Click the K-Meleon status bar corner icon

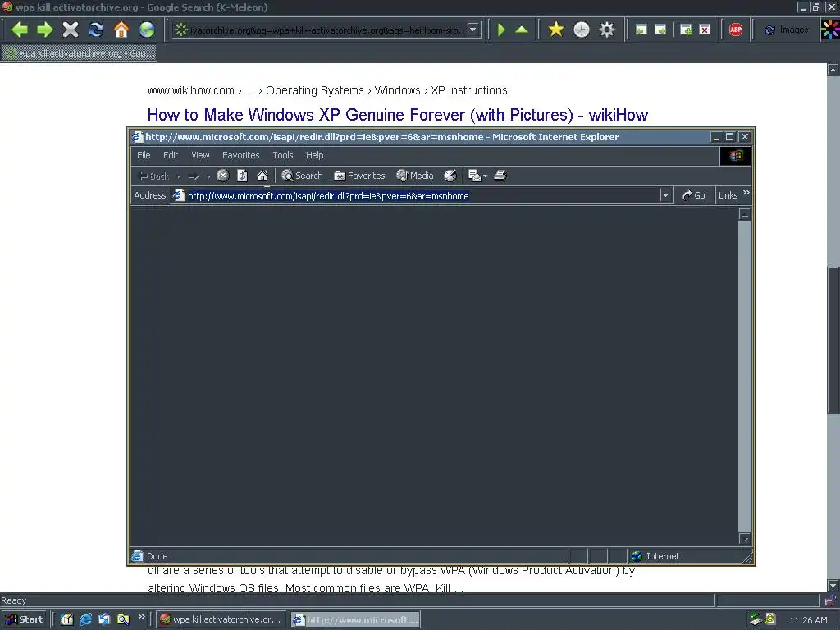(830, 600)
